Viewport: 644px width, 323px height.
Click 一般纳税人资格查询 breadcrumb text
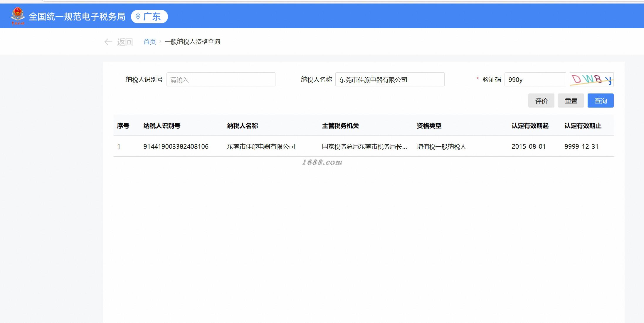192,42
